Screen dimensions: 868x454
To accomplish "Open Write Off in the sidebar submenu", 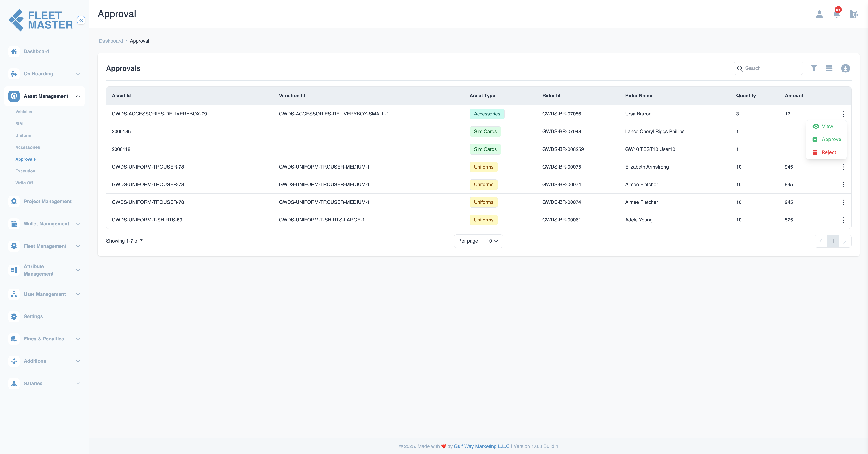I will click(x=24, y=183).
